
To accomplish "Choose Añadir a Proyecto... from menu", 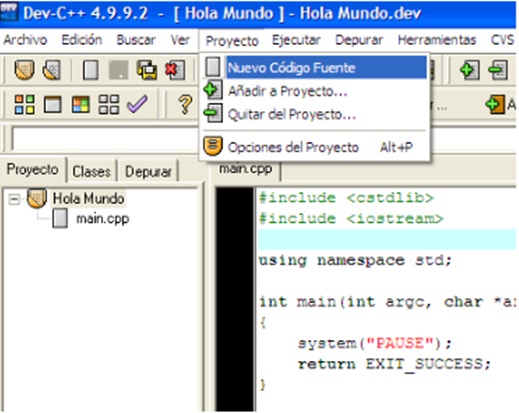I will coord(314,91).
